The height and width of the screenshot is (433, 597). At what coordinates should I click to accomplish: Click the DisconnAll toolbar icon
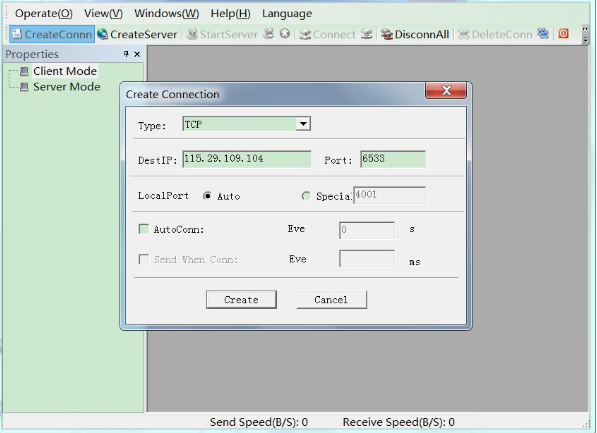[387, 34]
